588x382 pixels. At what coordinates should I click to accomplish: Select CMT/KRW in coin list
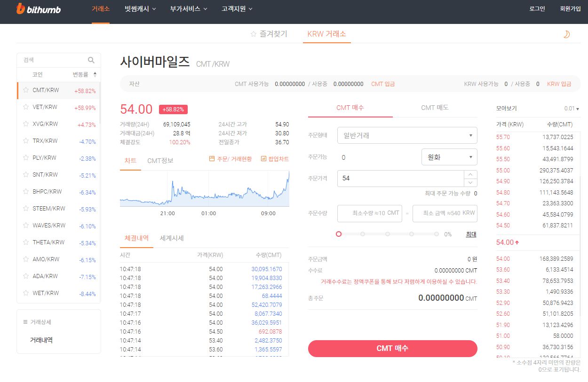coord(59,90)
